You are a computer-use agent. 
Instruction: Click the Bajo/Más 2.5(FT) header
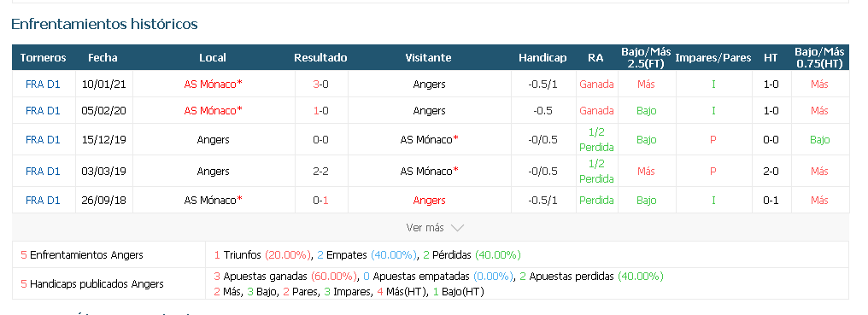tap(646, 57)
